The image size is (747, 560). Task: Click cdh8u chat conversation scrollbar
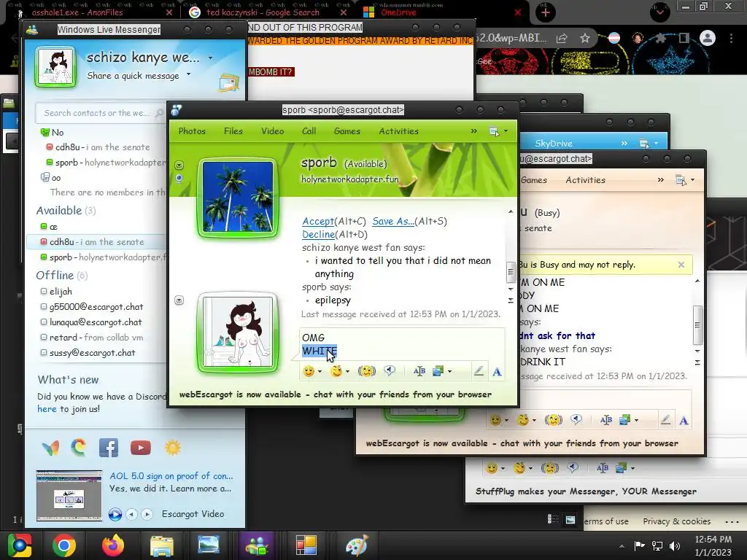697,324
